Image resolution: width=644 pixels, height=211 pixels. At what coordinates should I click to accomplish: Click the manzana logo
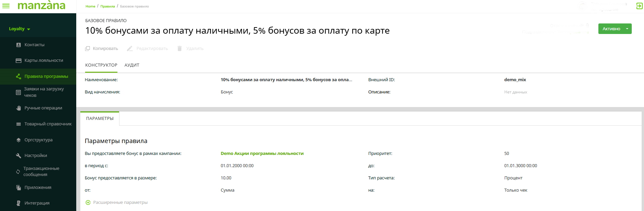coord(41,6)
